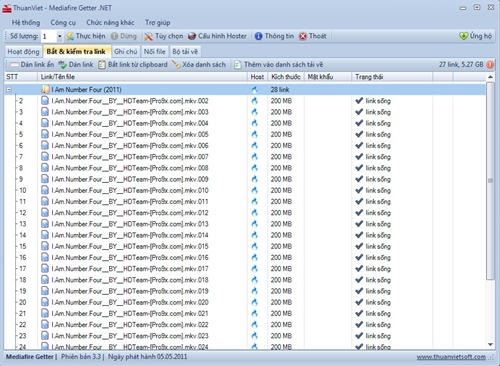Click the Thông tin info icon
Image resolution: width=500 pixels, height=366 pixels.
pos(258,36)
